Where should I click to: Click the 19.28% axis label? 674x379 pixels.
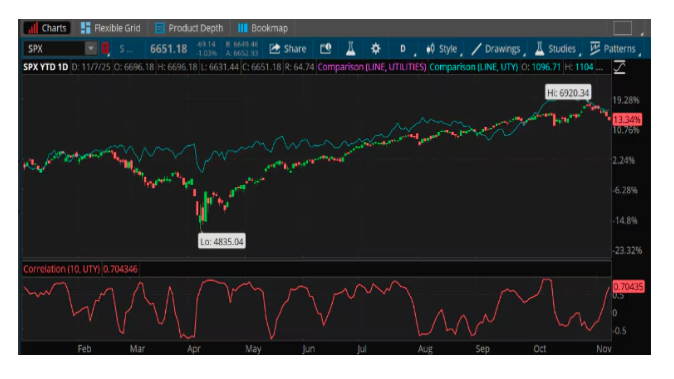(x=626, y=100)
